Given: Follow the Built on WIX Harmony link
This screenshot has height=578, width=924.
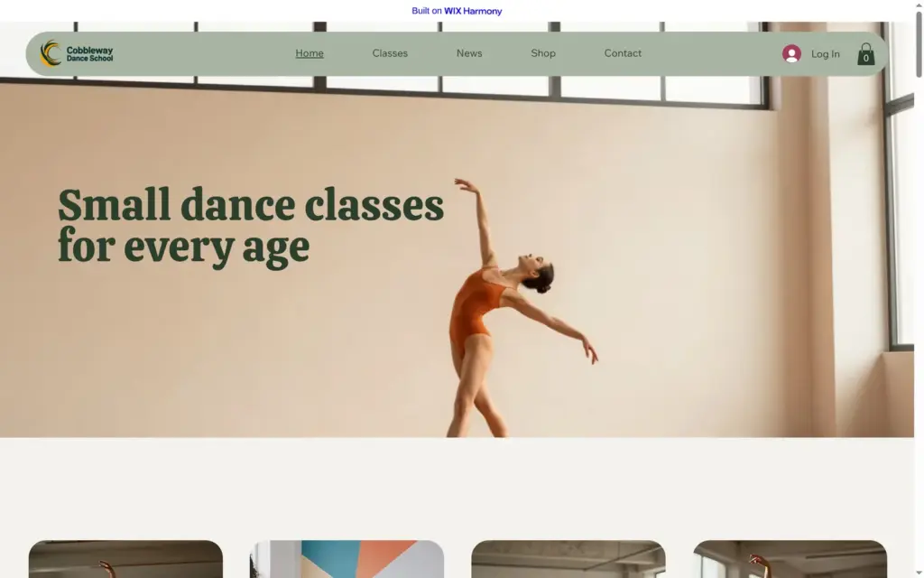Looking at the screenshot, I should pyautogui.click(x=457, y=11).
